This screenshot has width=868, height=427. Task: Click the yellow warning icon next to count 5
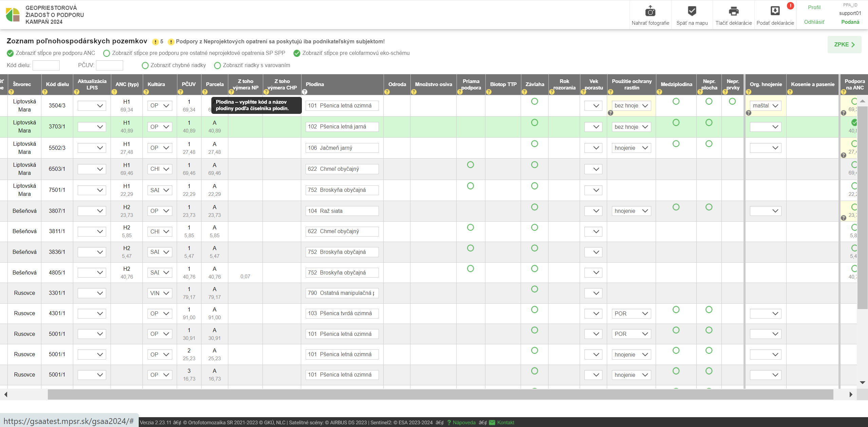click(155, 42)
